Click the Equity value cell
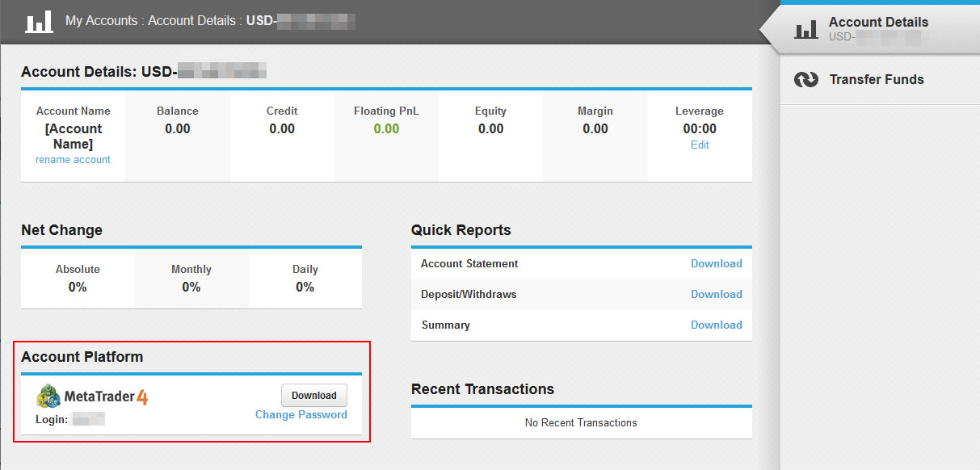 click(490, 129)
